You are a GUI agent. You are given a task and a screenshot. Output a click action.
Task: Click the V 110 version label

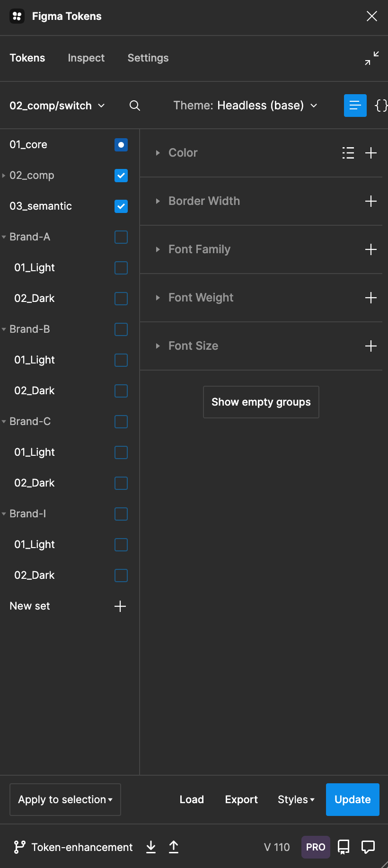click(277, 847)
